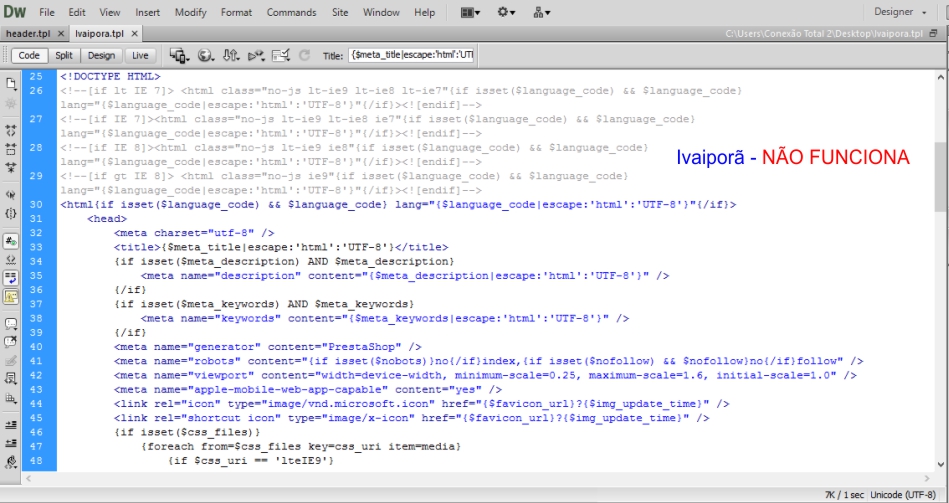949x503 pixels.
Task: Click the Refresh design view icon
Action: tap(304, 55)
